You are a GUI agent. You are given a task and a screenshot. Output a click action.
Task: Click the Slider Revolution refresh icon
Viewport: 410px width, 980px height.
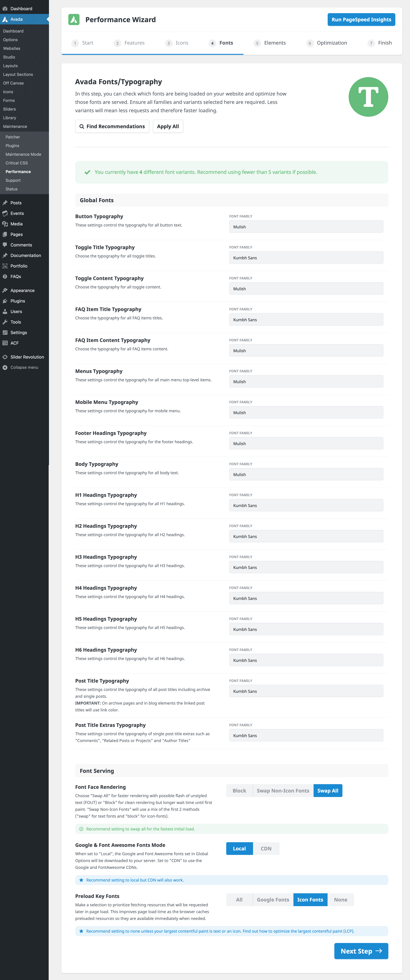[x=5, y=357]
